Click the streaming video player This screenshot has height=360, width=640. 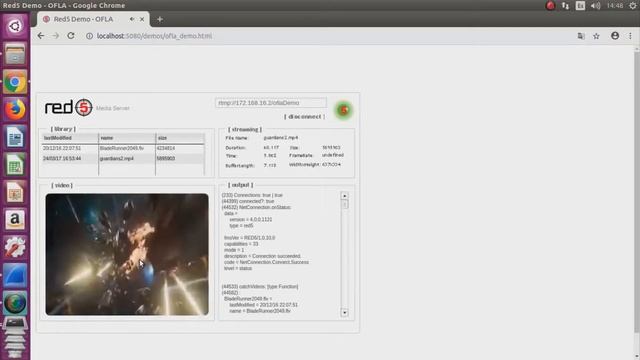tap(127, 254)
